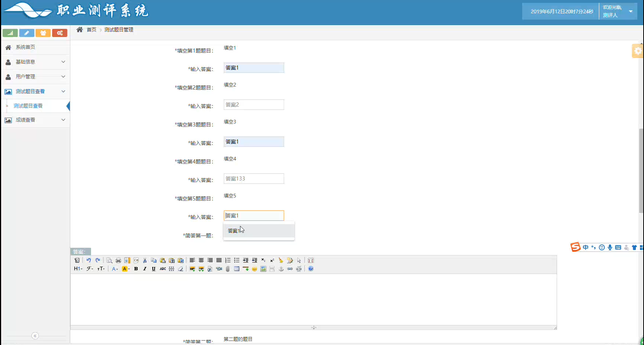Justify the text fully
The image size is (644, 345).
pyautogui.click(x=219, y=260)
